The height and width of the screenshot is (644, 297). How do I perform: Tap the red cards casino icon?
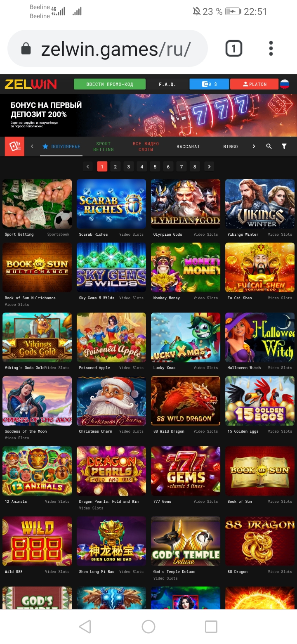(x=14, y=147)
